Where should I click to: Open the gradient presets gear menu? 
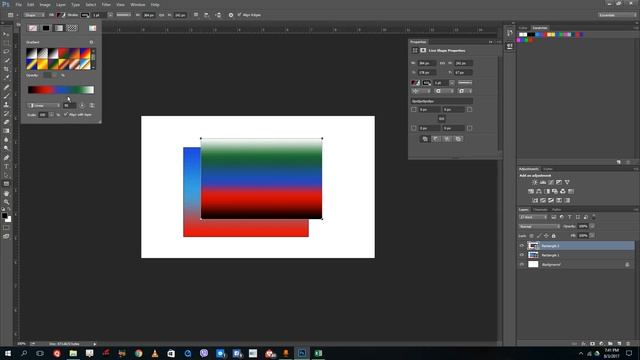(91, 42)
